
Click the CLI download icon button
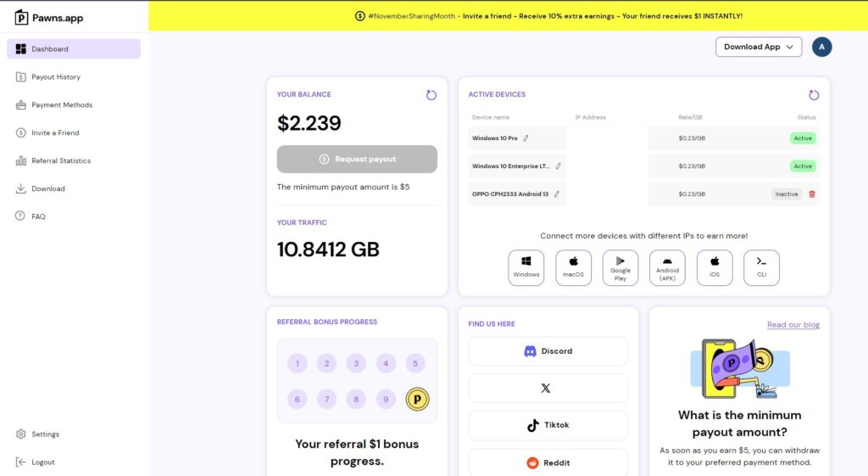762,267
